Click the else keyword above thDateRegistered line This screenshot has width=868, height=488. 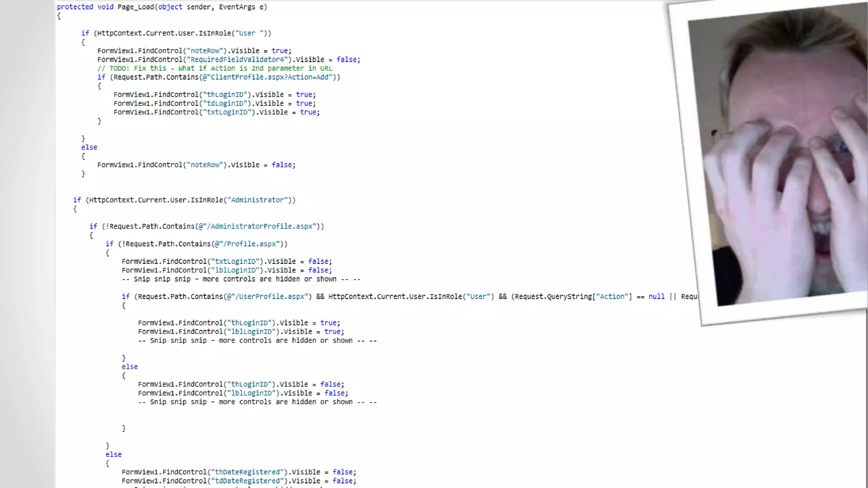(x=113, y=455)
